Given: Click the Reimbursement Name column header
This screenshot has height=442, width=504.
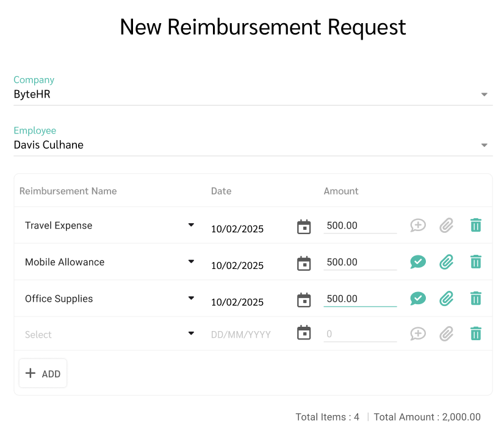Looking at the screenshot, I should point(68,191).
